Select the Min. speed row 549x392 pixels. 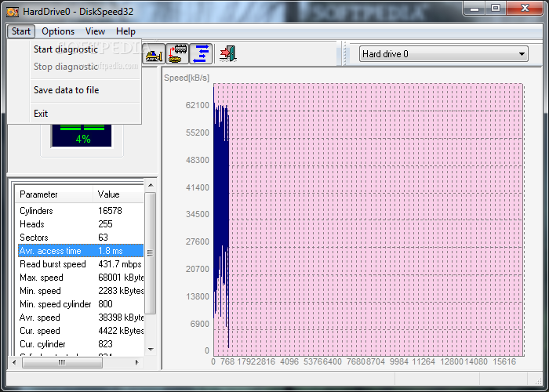(81, 291)
